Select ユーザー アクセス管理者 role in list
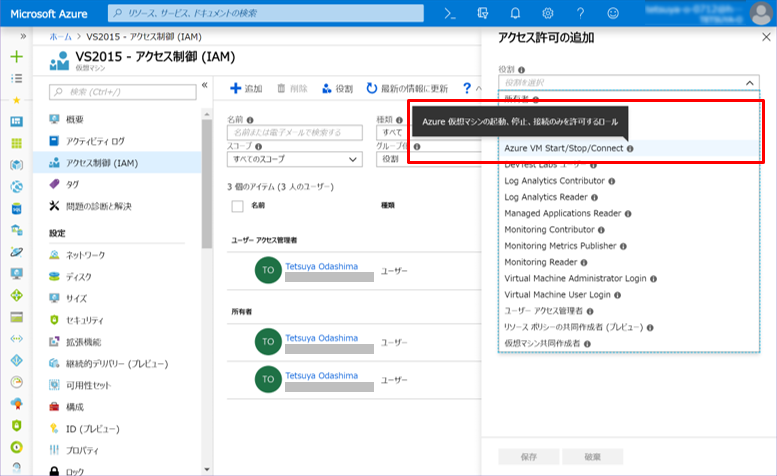The width and height of the screenshot is (777, 476). click(629, 311)
